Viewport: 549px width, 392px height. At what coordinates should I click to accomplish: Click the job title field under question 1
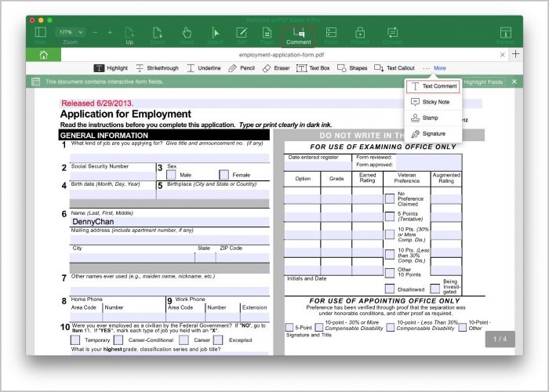tap(169, 158)
